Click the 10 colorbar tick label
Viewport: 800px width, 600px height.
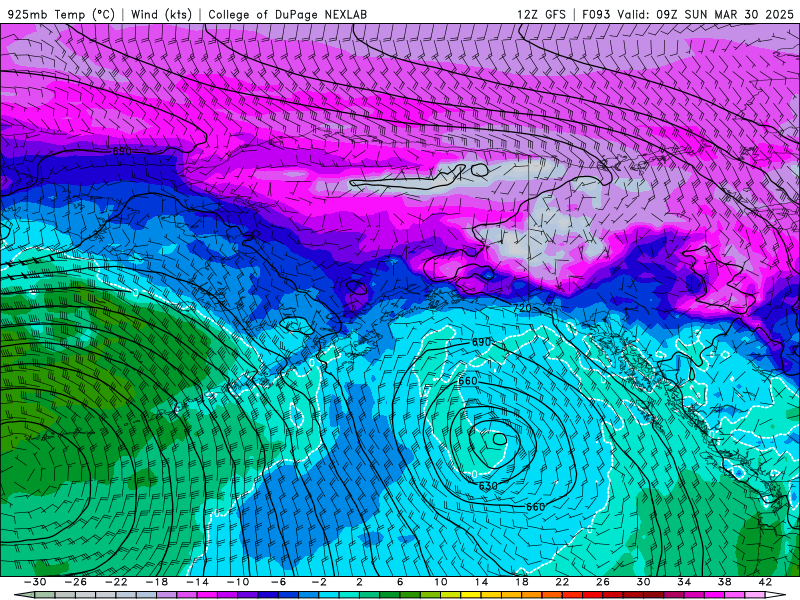(440, 582)
